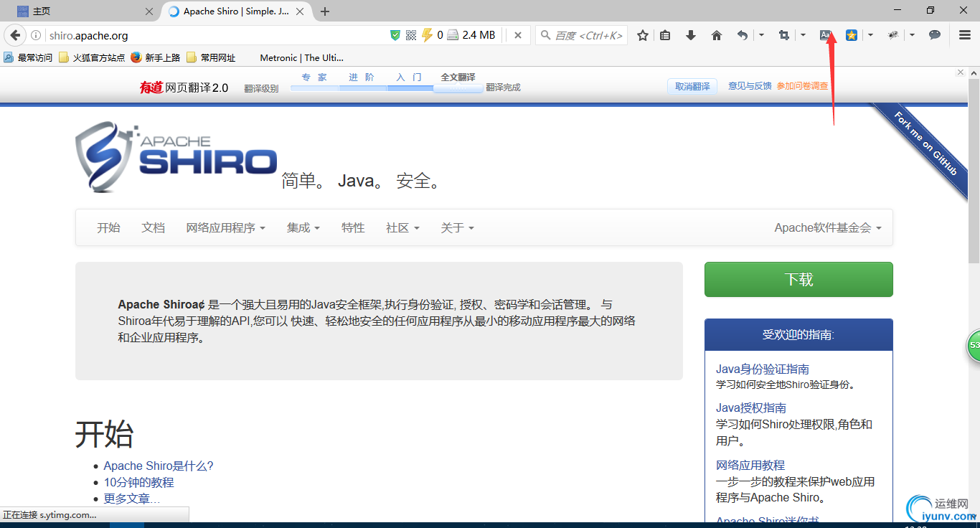Expand the 社区 nav dropdown

[x=402, y=227]
